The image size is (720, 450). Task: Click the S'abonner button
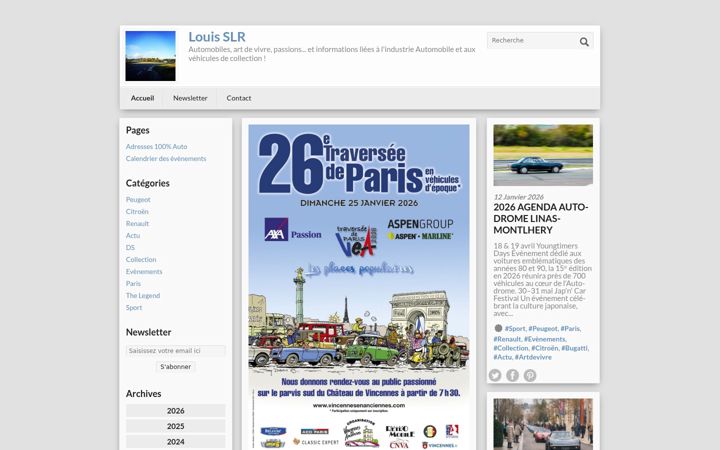click(x=175, y=366)
